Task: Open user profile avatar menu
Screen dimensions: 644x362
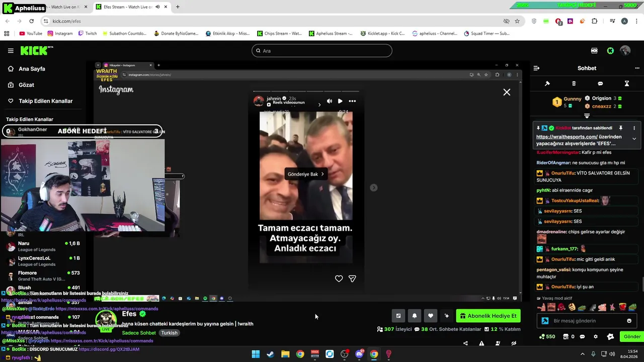Action: click(625, 51)
